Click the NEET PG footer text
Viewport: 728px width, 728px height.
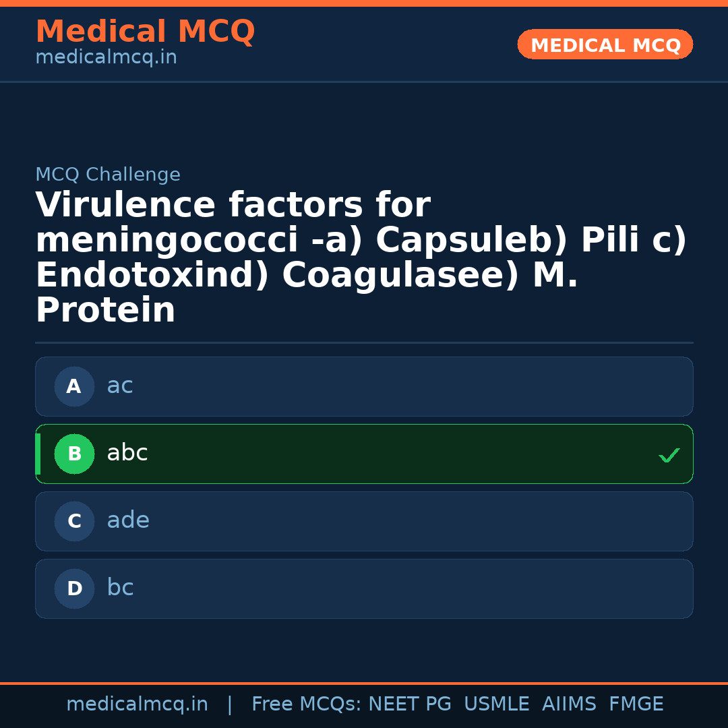pos(410,704)
